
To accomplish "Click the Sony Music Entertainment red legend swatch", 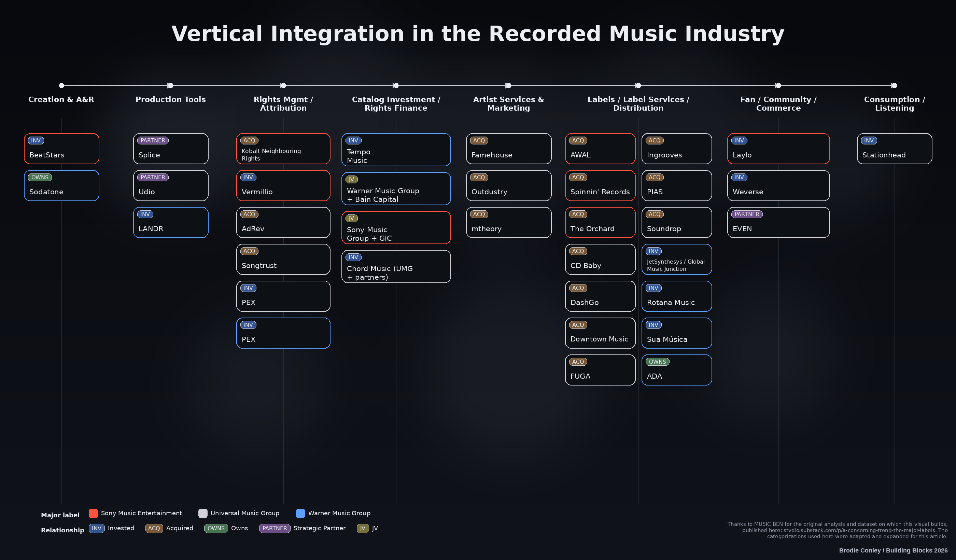I will pyautogui.click(x=93, y=513).
